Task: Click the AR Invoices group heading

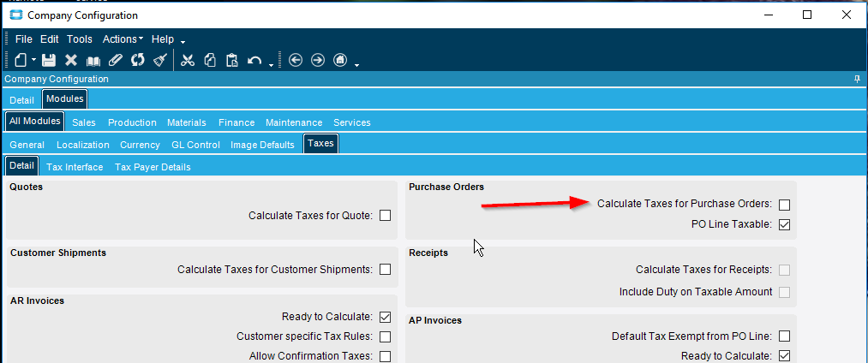Action: 37,301
